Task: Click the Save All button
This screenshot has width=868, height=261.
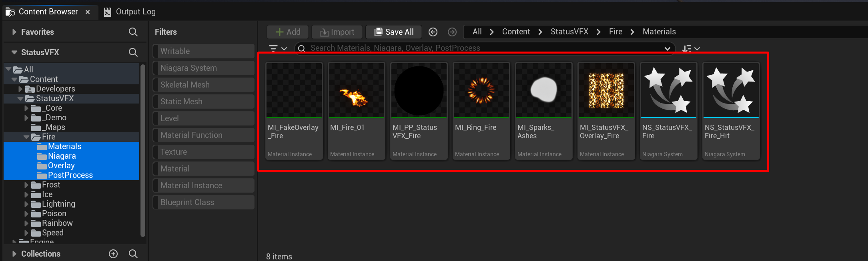Action: tap(394, 32)
